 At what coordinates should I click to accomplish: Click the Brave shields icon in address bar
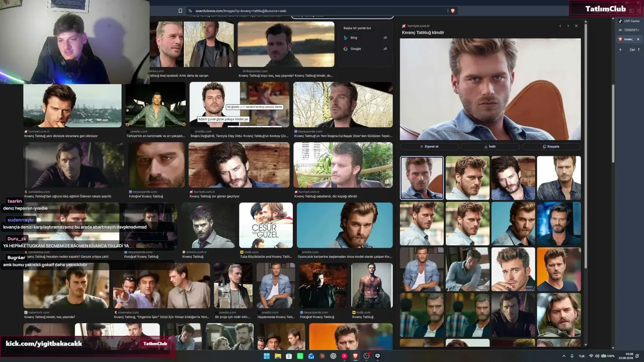453,11
